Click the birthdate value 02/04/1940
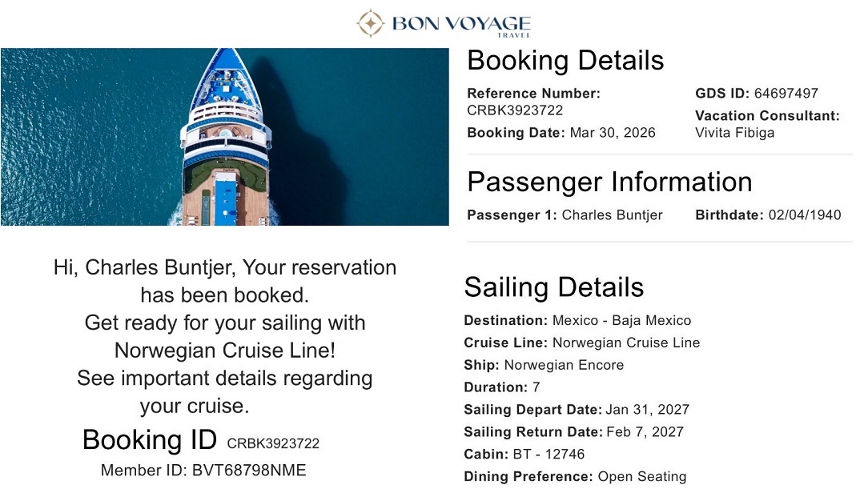Viewport: 868px width, 497px height. [x=803, y=214]
